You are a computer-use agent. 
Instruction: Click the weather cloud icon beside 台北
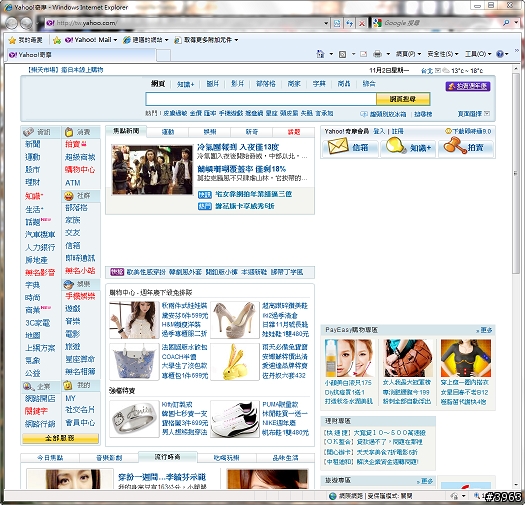[446, 70]
